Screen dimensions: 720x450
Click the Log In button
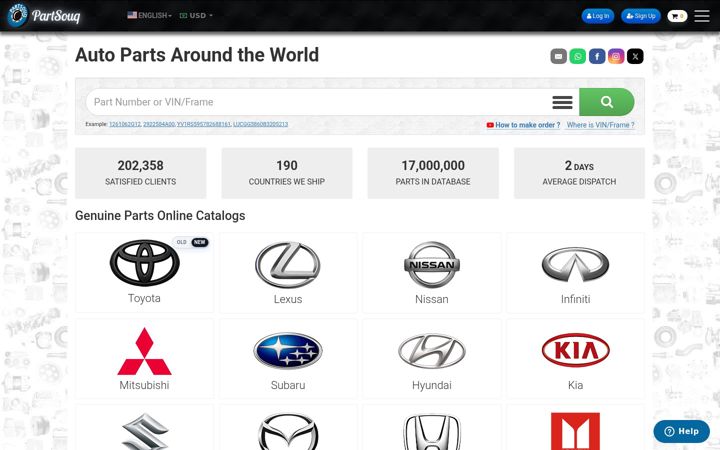pyautogui.click(x=597, y=16)
